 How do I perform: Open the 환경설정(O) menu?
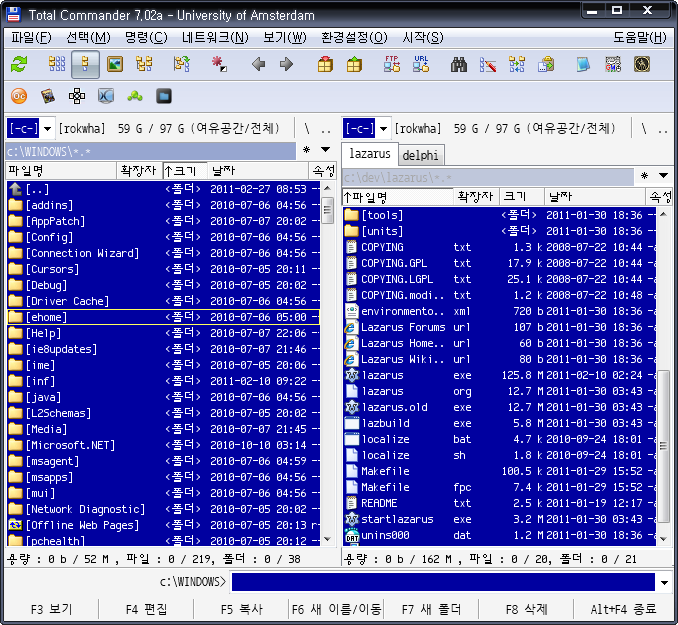pos(354,38)
